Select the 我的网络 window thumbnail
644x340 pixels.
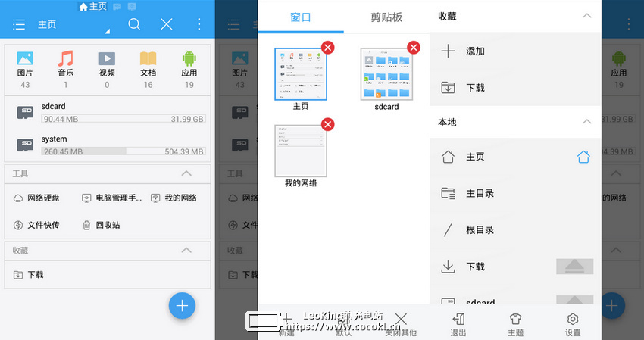point(301,151)
